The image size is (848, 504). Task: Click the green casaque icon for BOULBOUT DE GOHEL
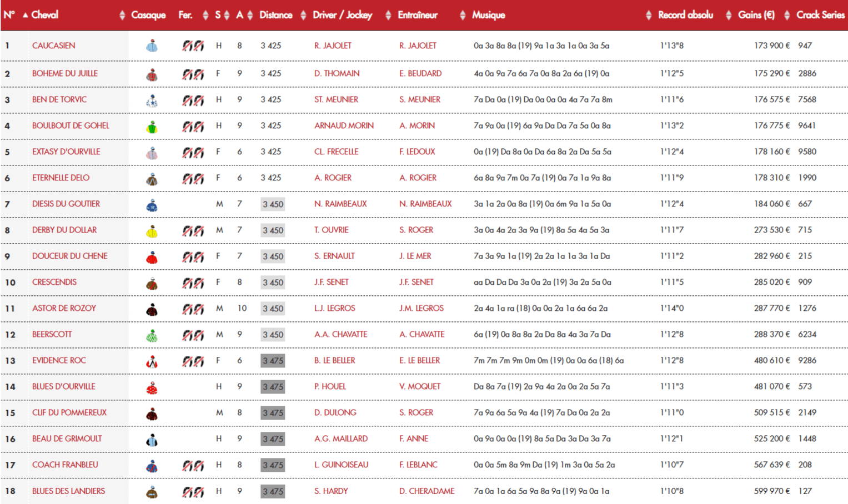pyautogui.click(x=152, y=126)
